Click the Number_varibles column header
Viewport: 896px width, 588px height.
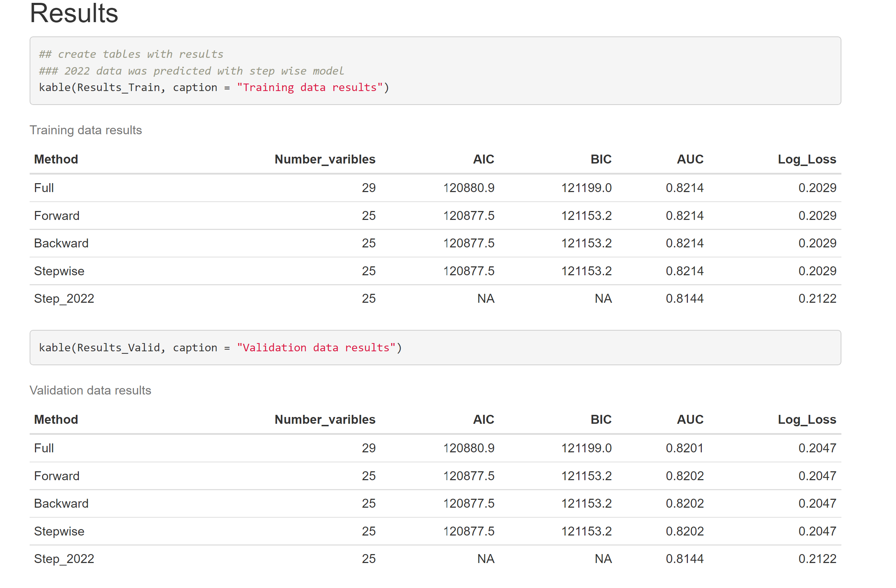pos(325,159)
